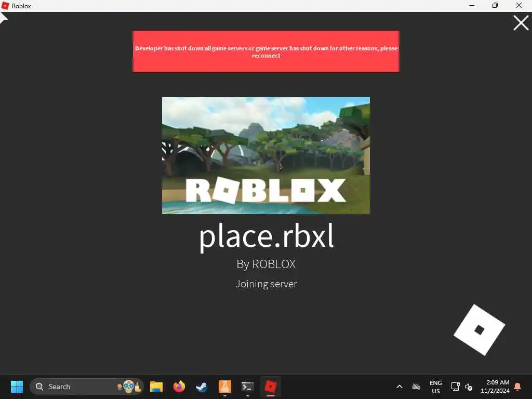
Task: Open ENG US language switcher
Action: tap(436, 387)
